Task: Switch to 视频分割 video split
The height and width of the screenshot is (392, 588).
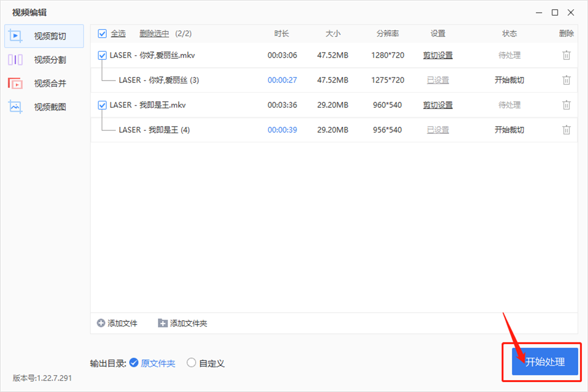Action: click(44, 60)
